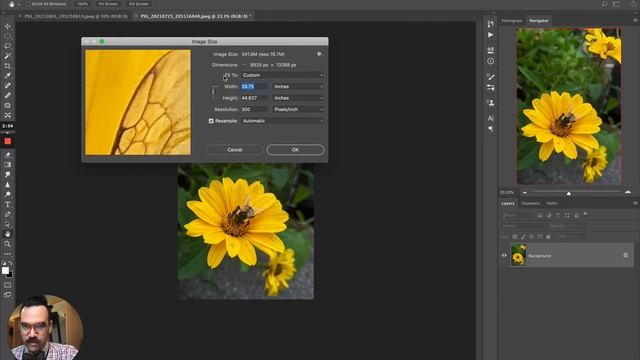Toggle lock all padlock in Layers panel

tap(548, 237)
